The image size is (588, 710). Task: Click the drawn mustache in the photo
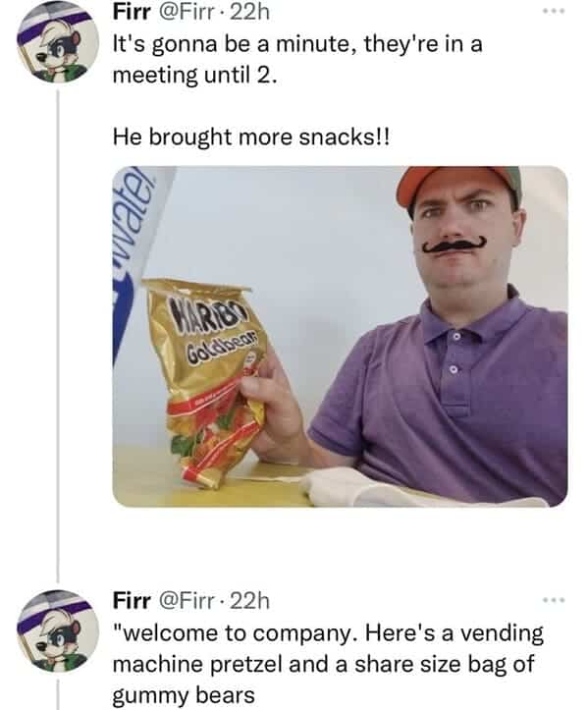(454, 245)
